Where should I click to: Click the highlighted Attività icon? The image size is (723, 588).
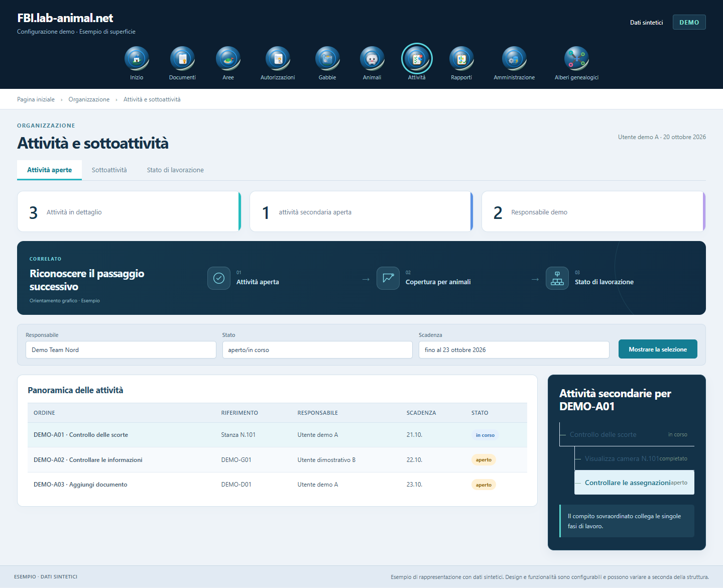coord(417,58)
